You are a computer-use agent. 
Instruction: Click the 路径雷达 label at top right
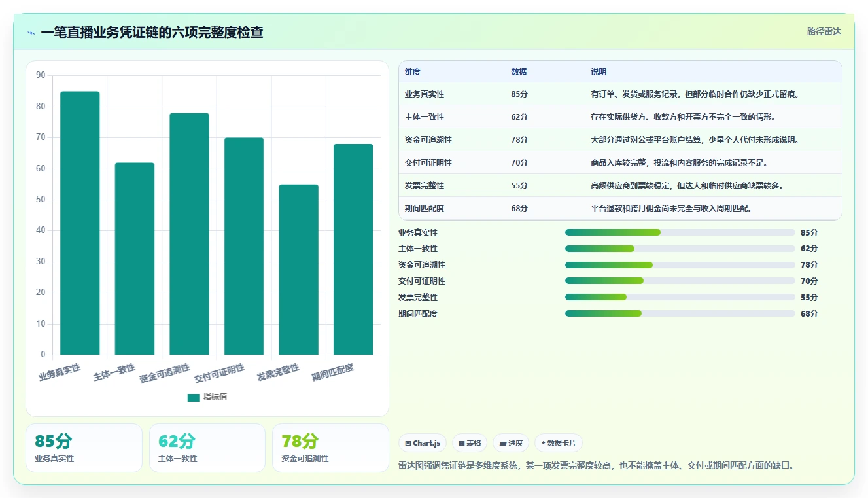tap(824, 31)
